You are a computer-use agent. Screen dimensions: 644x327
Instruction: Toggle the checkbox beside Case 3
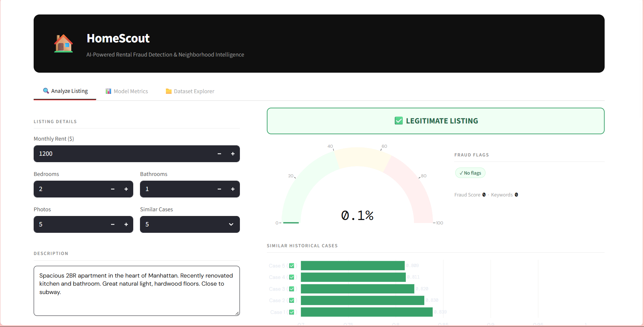click(x=292, y=289)
